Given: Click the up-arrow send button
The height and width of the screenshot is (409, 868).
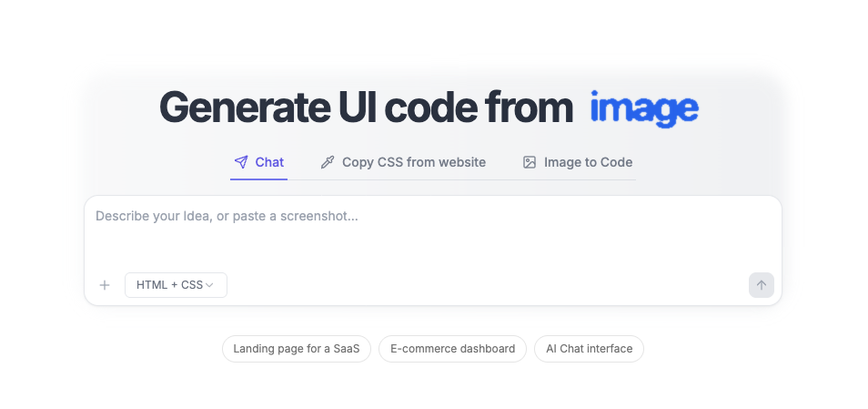Looking at the screenshot, I should click(762, 285).
